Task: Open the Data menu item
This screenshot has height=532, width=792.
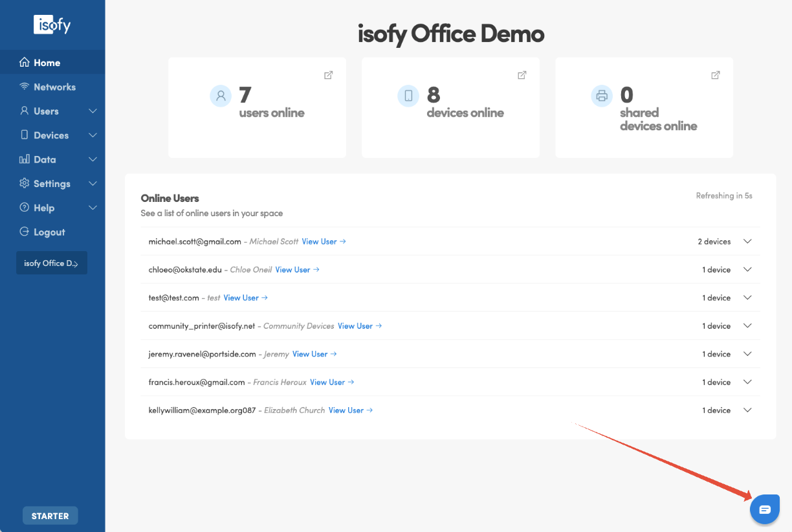Action: point(52,159)
